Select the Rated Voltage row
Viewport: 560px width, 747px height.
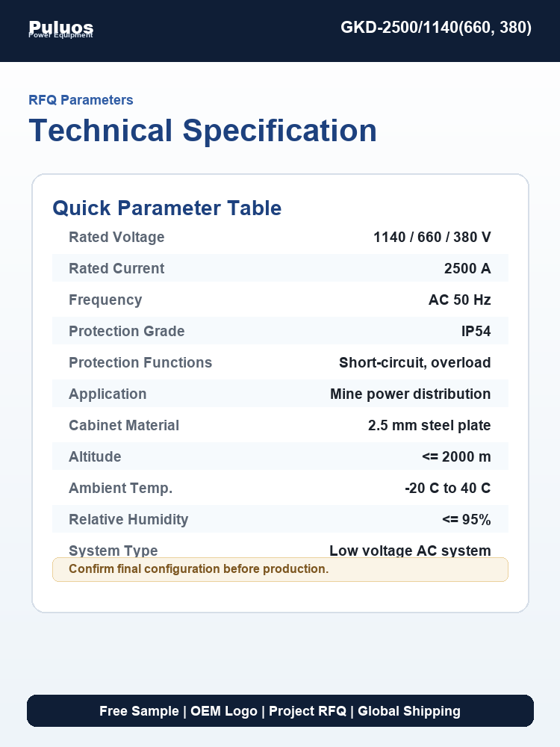pyautogui.click(x=281, y=237)
